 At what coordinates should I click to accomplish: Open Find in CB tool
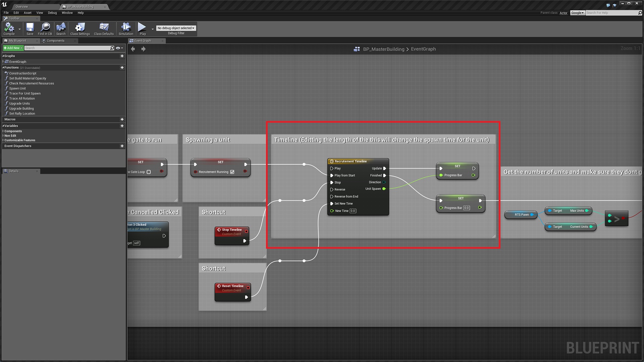(x=45, y=28)
